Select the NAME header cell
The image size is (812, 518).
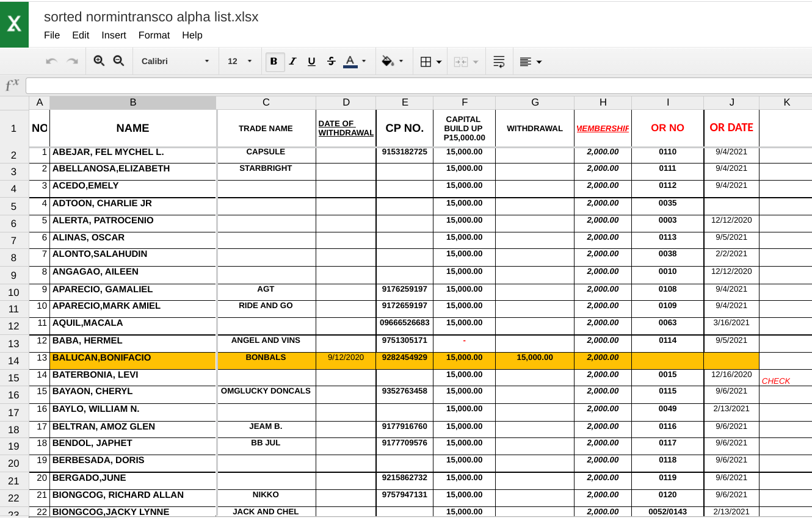133,128
